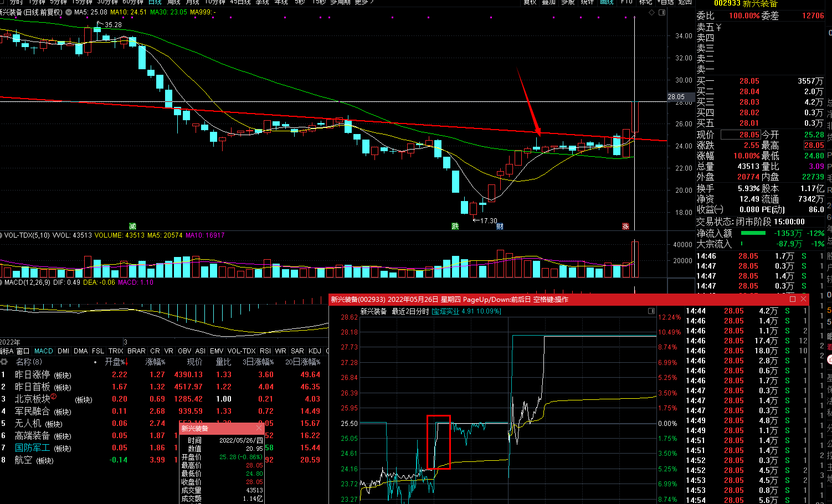Sort the list by the 3日涨幅% column
Image resolution: width=832 pixels, height=504 pixels.
[x=258, y=362]
